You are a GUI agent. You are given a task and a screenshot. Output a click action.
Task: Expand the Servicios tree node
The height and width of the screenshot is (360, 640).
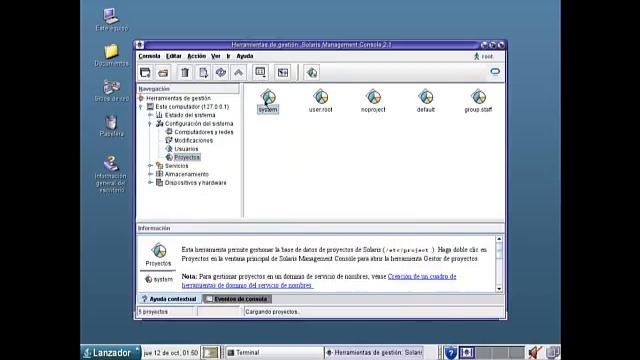[x=150, y=166]
